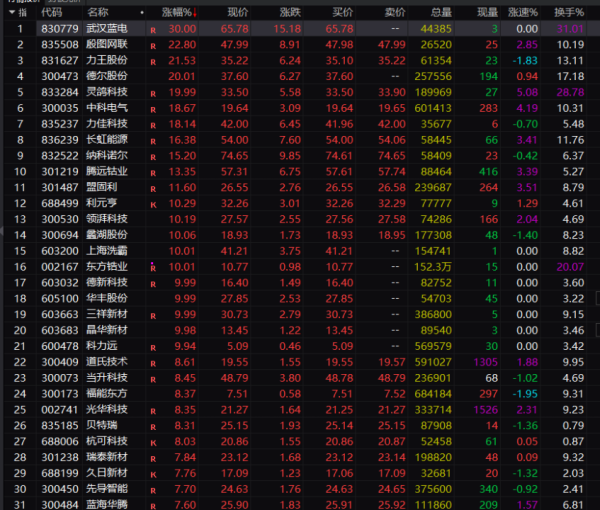600x510 pixels.
Task: Click the R marker next to 中科电气
Action: coord(153,107)
